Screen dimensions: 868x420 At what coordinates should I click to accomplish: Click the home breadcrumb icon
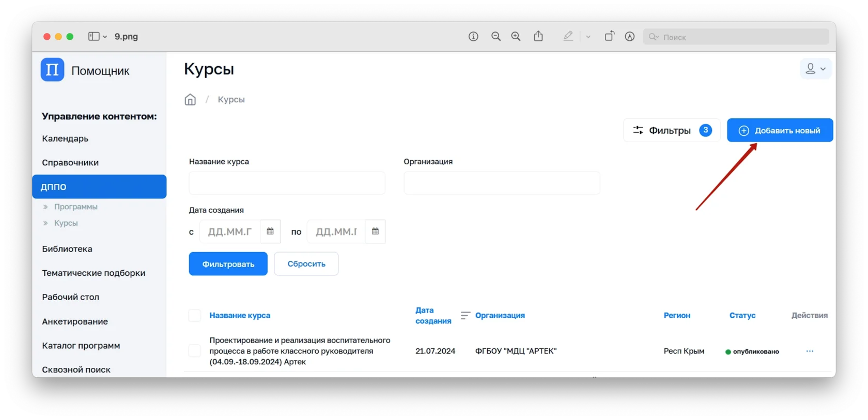(190, 100)
